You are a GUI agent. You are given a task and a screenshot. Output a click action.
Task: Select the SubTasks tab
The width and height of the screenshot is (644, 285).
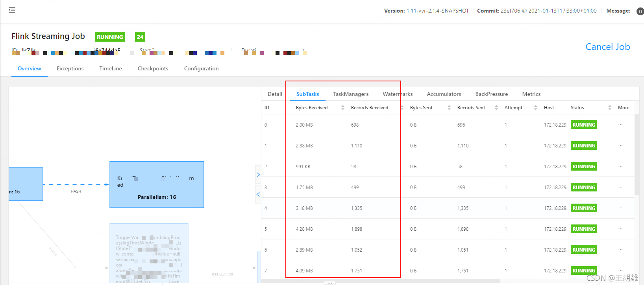point(308,94)
